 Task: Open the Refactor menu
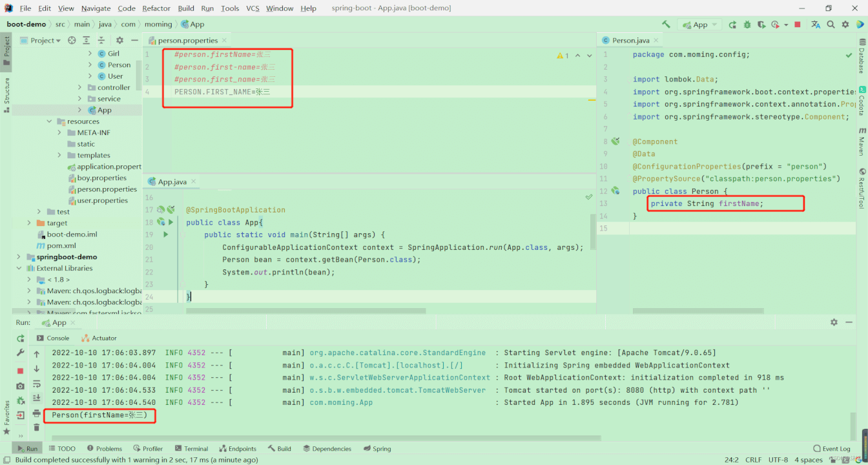pos(156,8)
